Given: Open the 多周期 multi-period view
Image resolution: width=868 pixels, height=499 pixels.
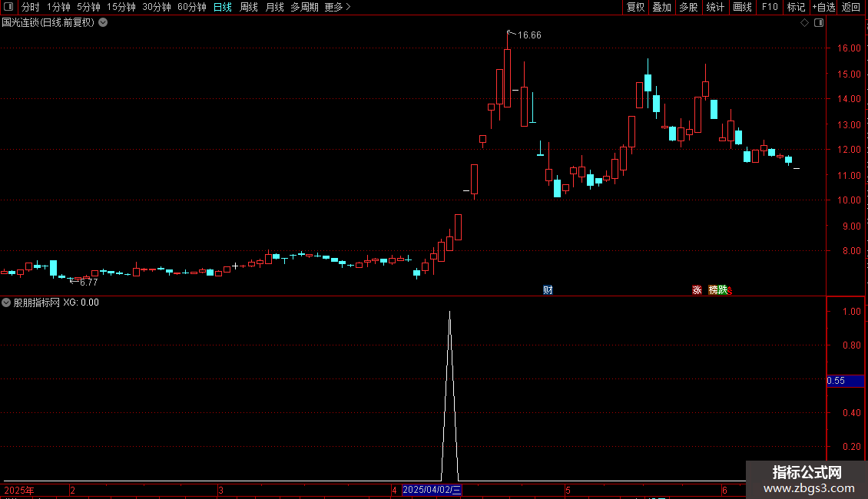Looking at the screenshot, I should [304, 7].
